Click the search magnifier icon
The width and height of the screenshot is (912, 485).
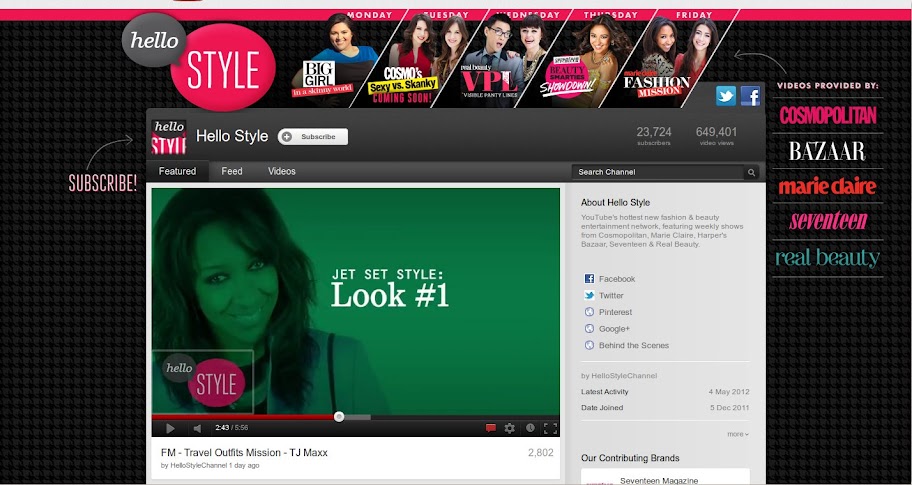click(x=751, y=172)
